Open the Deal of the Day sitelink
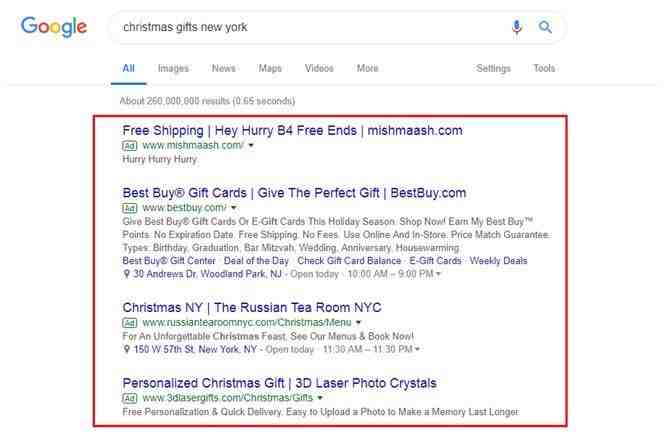The image size is (664, 436). [256, 261]
